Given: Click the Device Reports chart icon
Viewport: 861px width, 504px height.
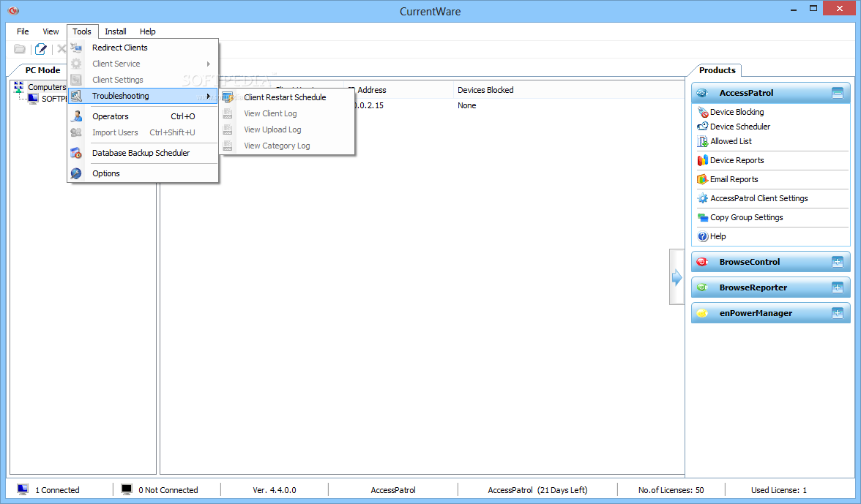Looking at the screenshot, I should [x=702, y=160].
